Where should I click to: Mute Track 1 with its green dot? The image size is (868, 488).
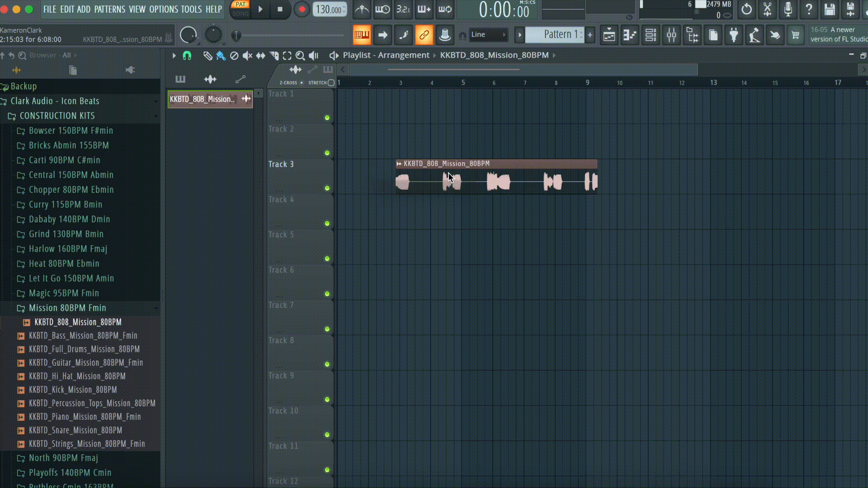(x=327, y=117)
